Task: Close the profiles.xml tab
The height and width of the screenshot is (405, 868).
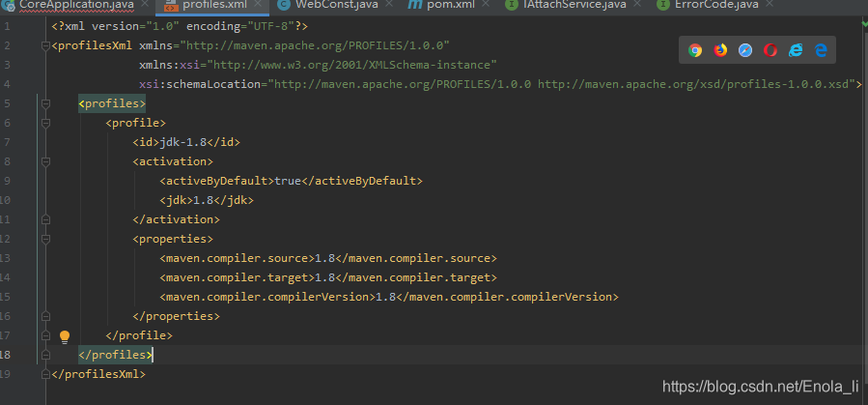Action: (258, 5)
